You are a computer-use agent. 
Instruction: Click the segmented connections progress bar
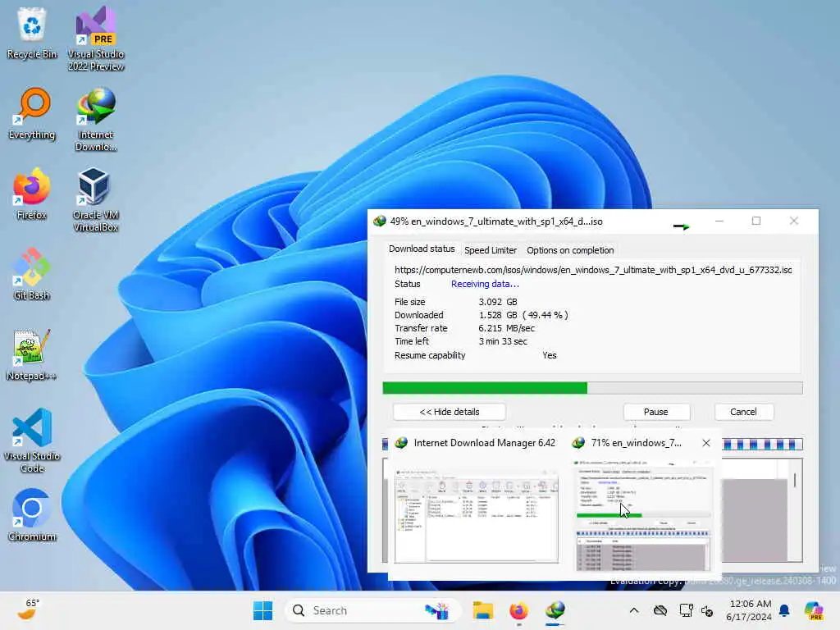click(x=762, y=444)
